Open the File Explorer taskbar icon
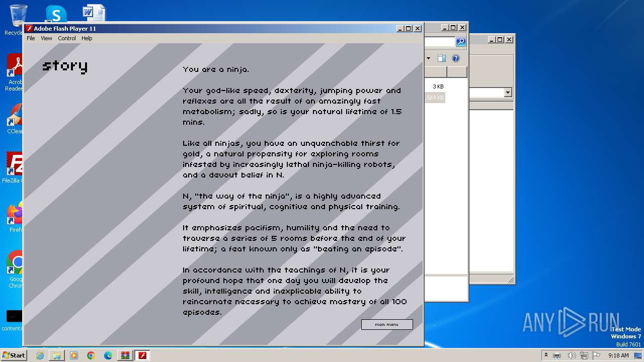The width and height of the screenshot is (644, 362). (x=57, y=355)
